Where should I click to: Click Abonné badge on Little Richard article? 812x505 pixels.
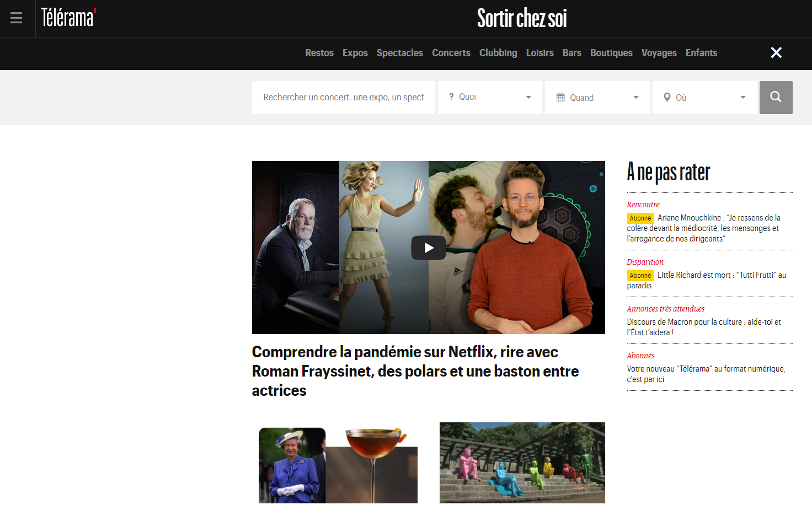pos(640,276)
